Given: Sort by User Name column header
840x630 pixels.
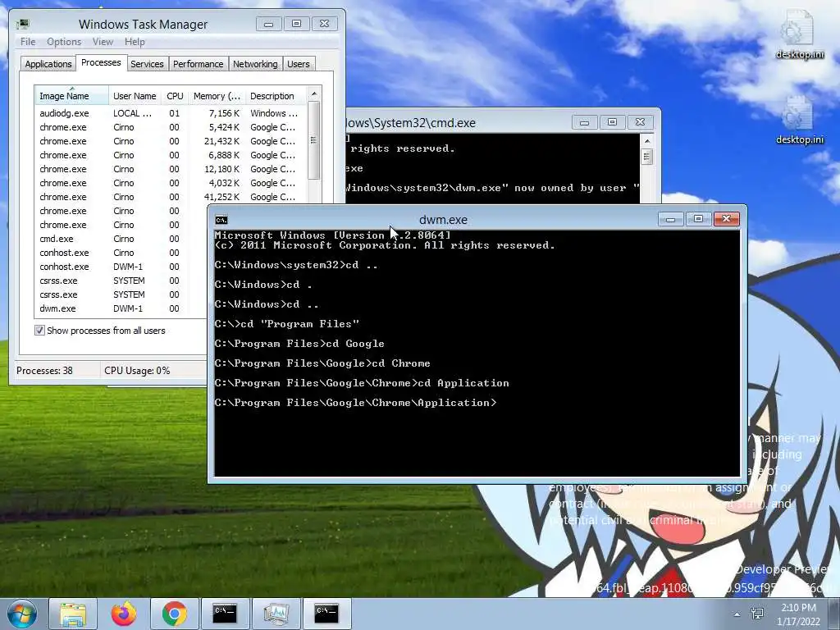Looking at the screenshot, I should tap(135, 96).
